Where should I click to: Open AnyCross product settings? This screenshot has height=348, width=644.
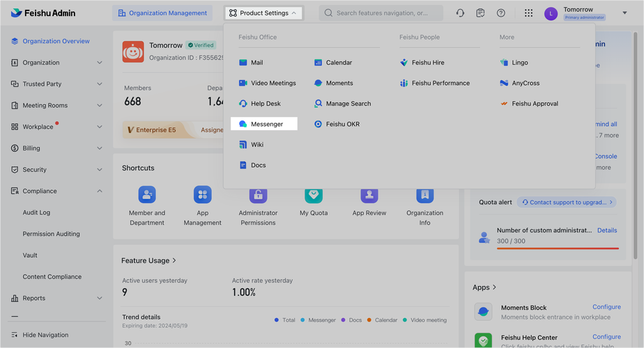point(519,83)
